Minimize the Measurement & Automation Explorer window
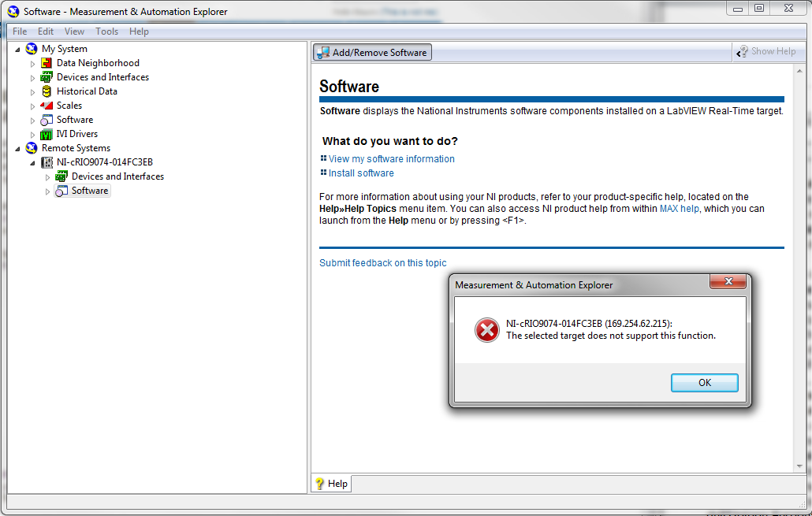This screenshot has width=812, height=516. point(738,9)
